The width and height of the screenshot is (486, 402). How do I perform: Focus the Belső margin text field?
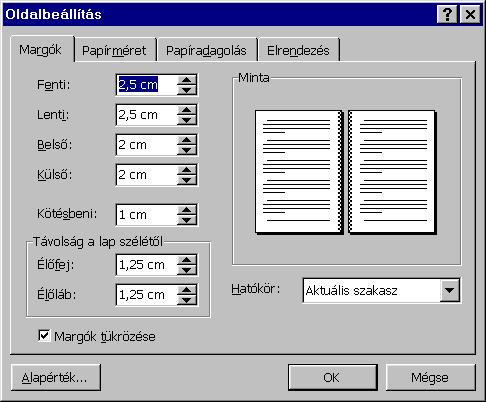click(x=147, y=145)
